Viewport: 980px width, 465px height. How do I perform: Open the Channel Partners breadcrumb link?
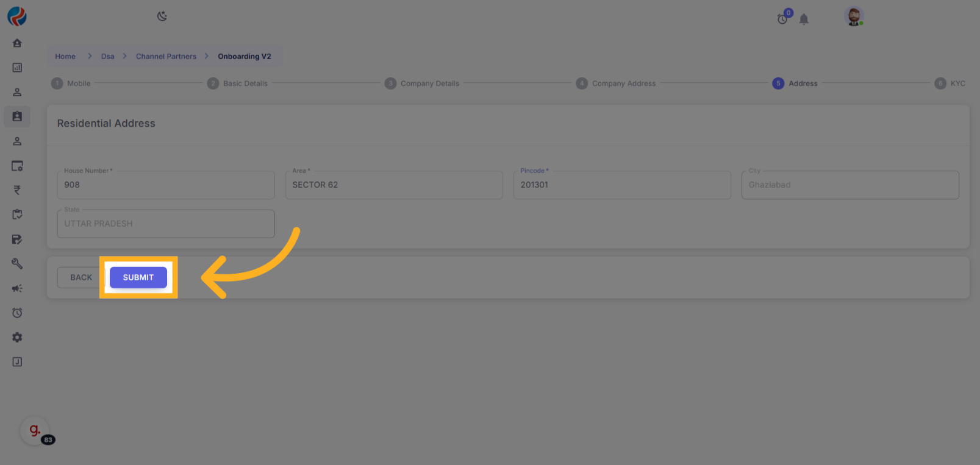[166, 57]
